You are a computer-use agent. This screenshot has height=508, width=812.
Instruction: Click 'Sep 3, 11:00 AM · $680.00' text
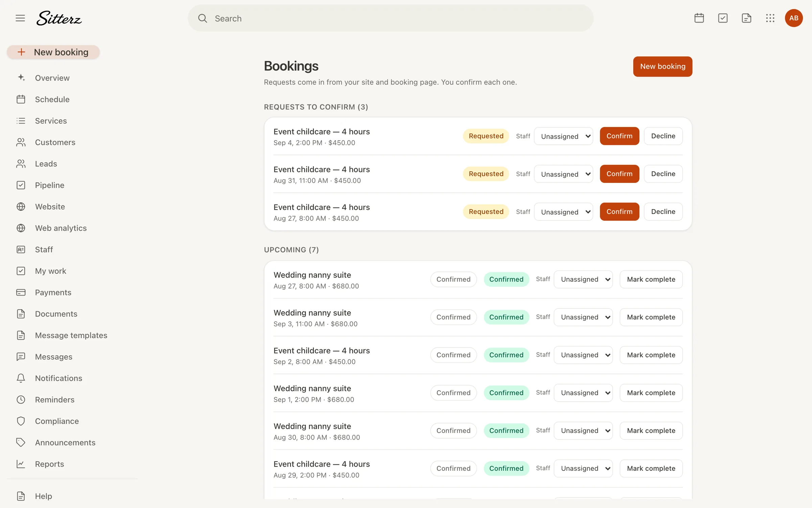[x=315, y=324]
